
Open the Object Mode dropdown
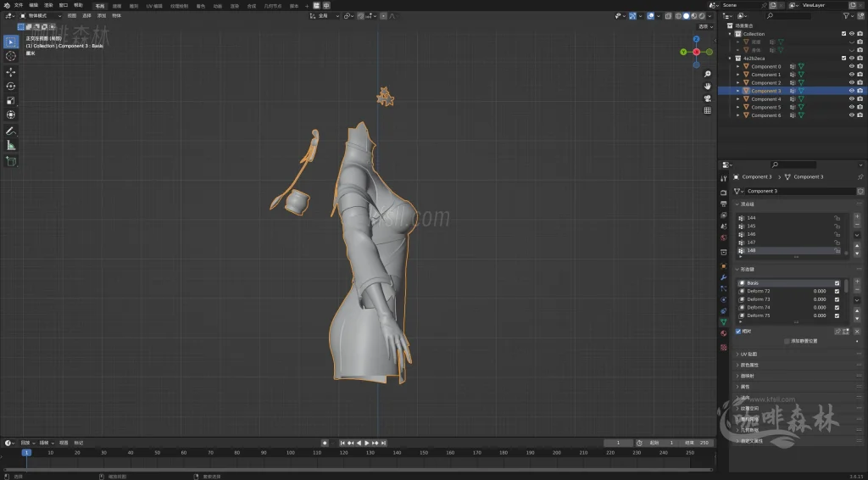[41, 16]
